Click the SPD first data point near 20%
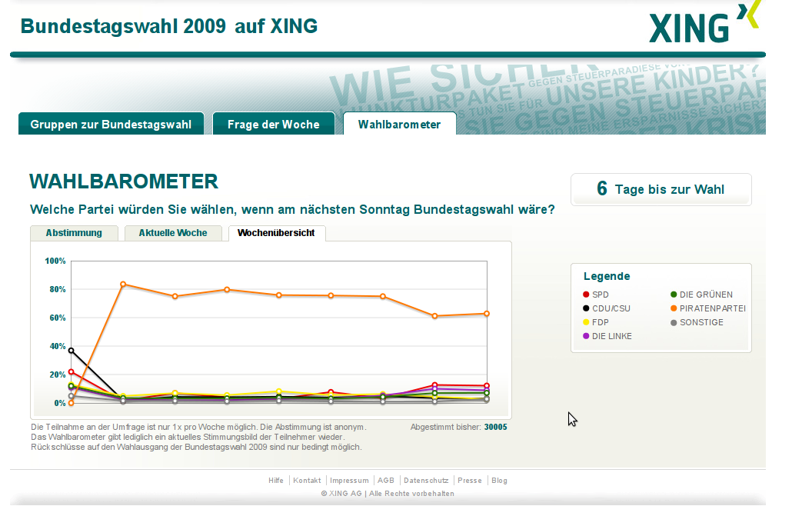Viewport: 812px width, 526px height. pos(72,372)
